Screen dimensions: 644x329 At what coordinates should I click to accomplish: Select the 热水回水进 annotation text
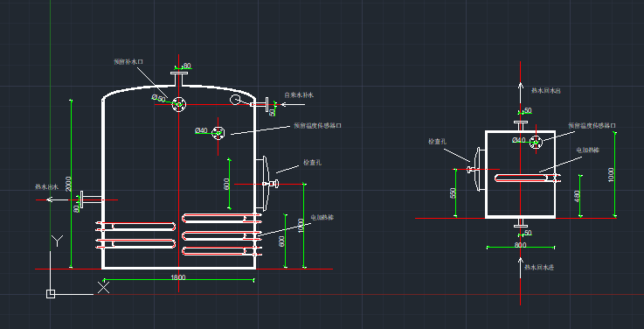[x=539, y=268]
